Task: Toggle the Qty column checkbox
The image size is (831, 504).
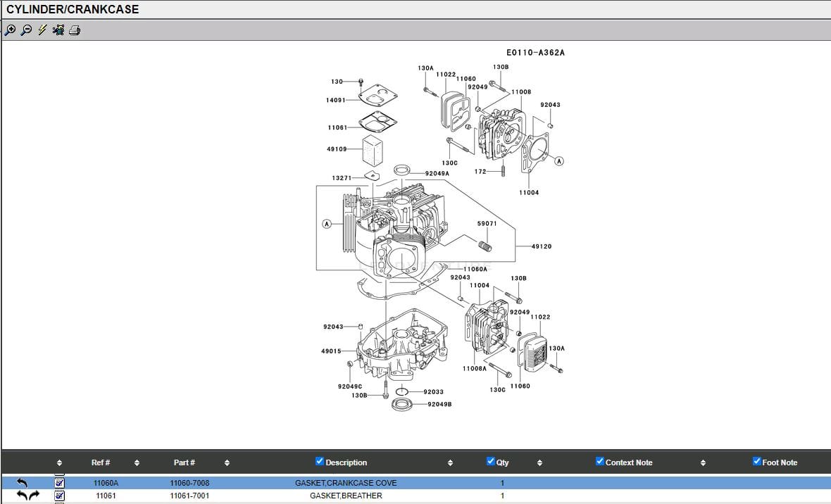Action: tap(491, 462)
